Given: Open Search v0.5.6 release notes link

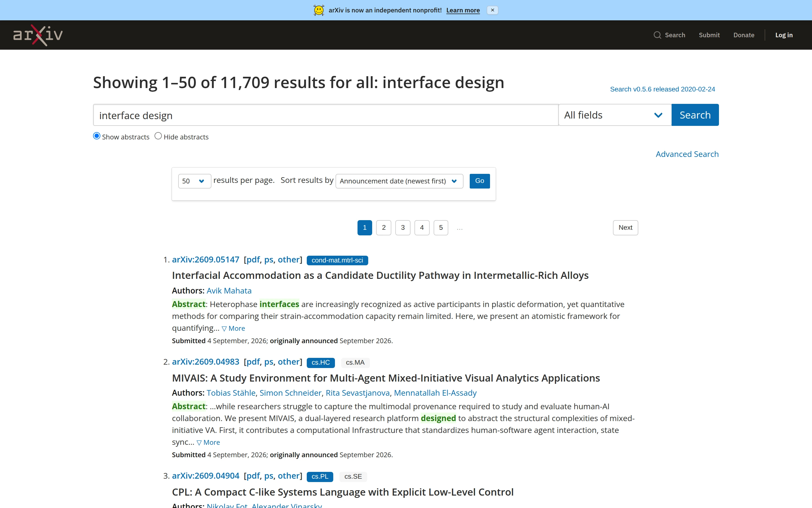Looking at the screenshot, I should click(x=662, y=89).
